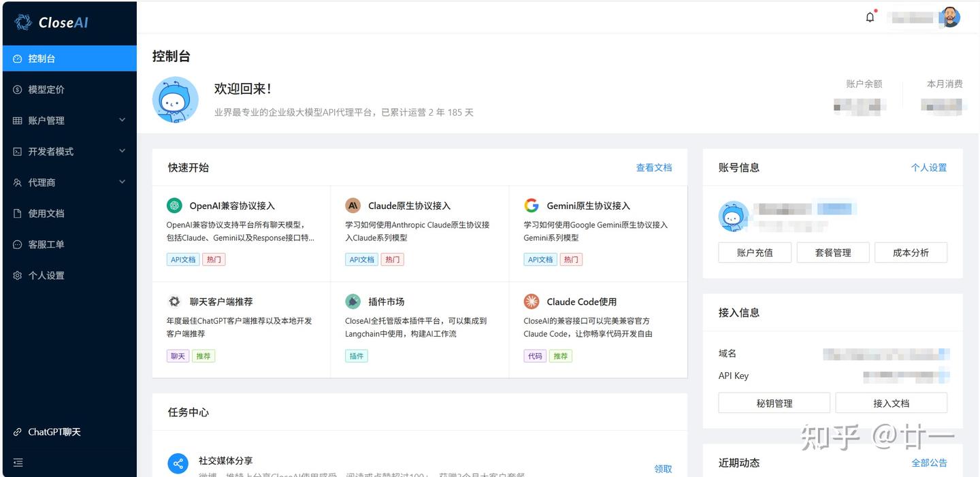Click the 插件市场 puzzle icon
Screen dimensions: 980x477
click(353, 301)
